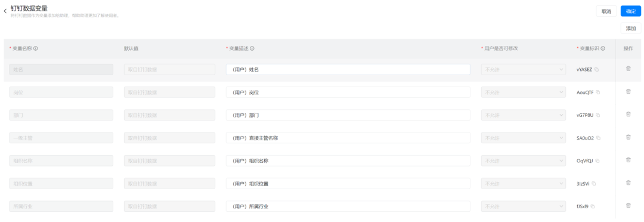Delete the 部门 variable row
644x222 pixels.
(628, 115)
